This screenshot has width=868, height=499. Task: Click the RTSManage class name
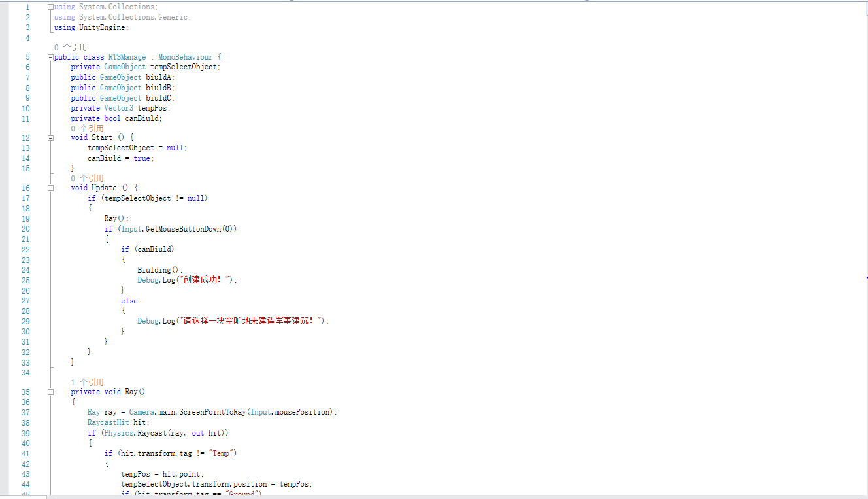127,57
